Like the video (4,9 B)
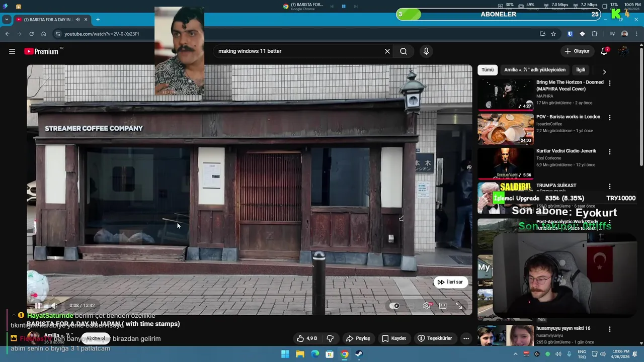The height and width of the screenshot is (362, 644). coord(307,338)
